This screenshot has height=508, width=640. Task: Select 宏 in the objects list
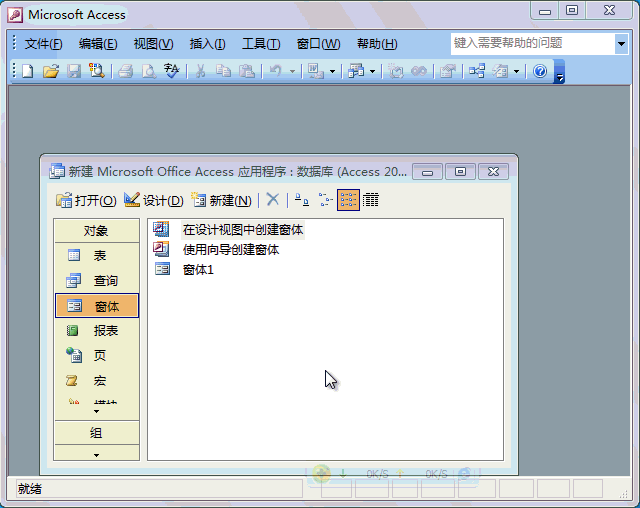pyautogui.click(x=96, y=381)
